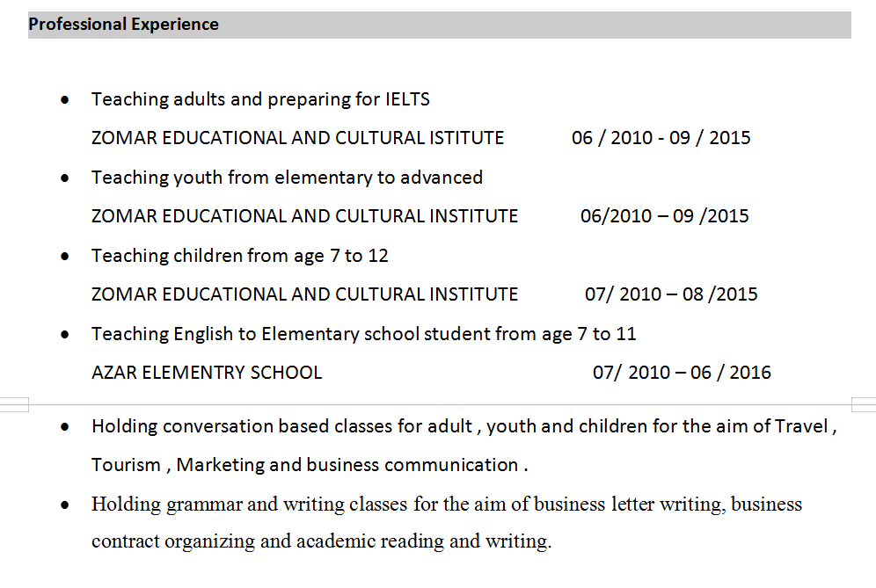Click the left page-break margin marker

pos(14,404)
